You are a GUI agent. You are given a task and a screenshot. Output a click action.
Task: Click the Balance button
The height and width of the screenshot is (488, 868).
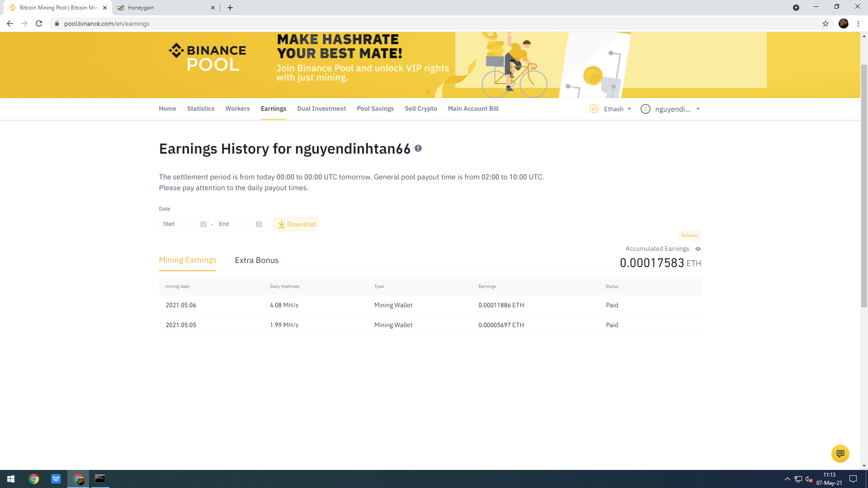(x=689, y=235)
